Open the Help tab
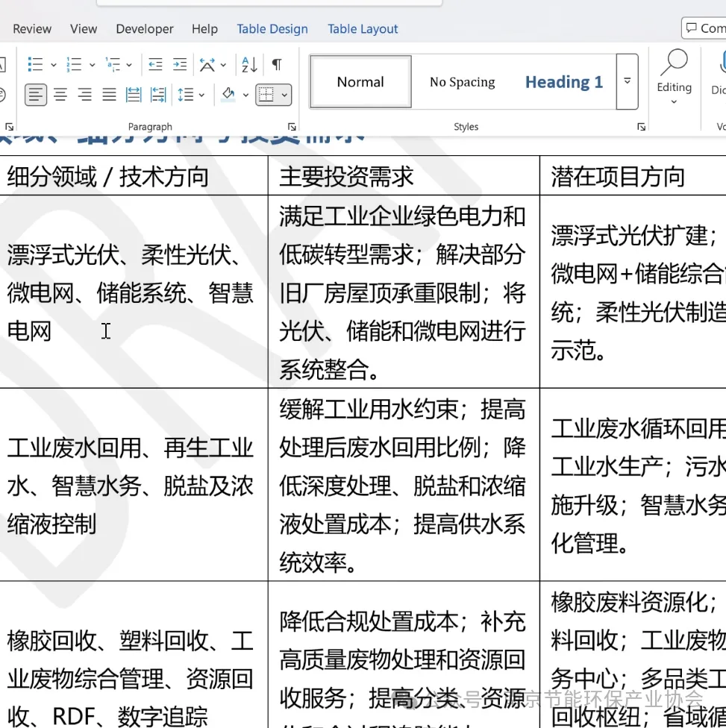726x728 pixels. [205, 29]
